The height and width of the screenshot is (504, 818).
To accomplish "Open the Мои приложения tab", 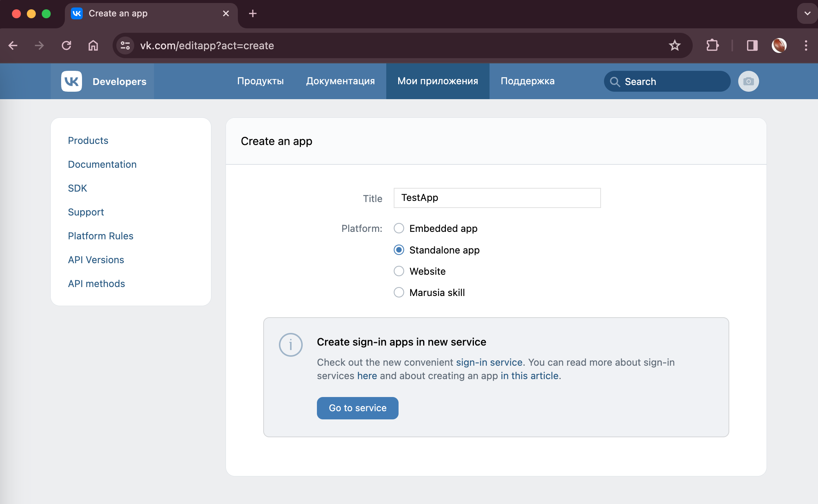I will click(438, 81).
